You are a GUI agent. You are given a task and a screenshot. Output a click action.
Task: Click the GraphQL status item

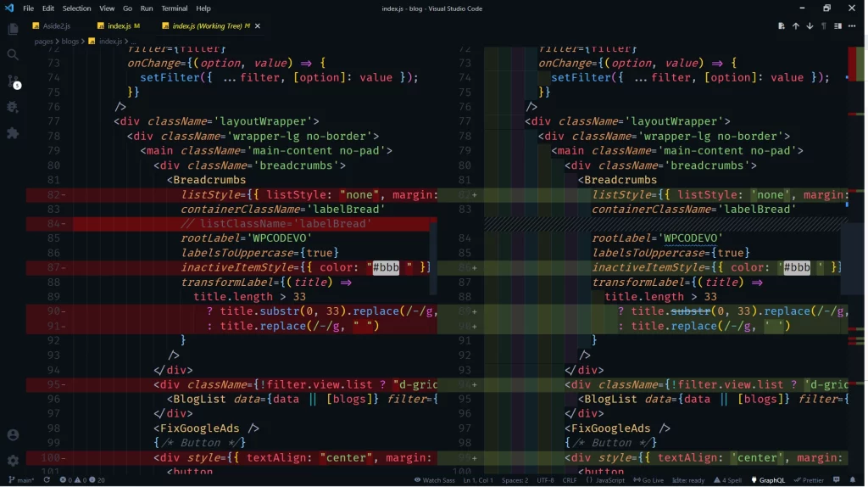[x=768, y=480]
